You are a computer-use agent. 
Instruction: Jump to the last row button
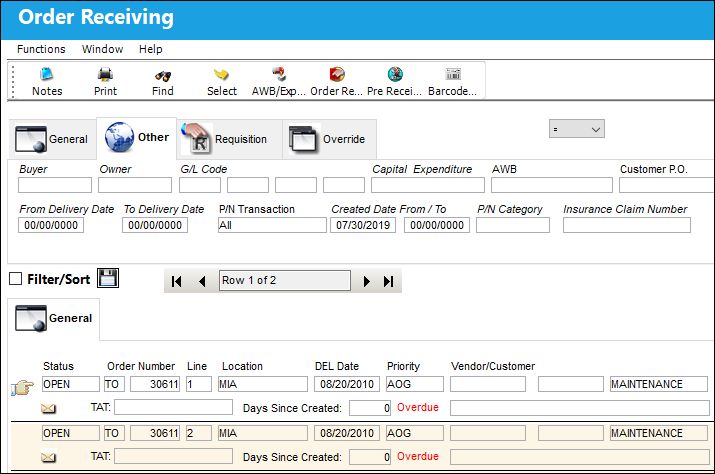[x=388, y=281]
